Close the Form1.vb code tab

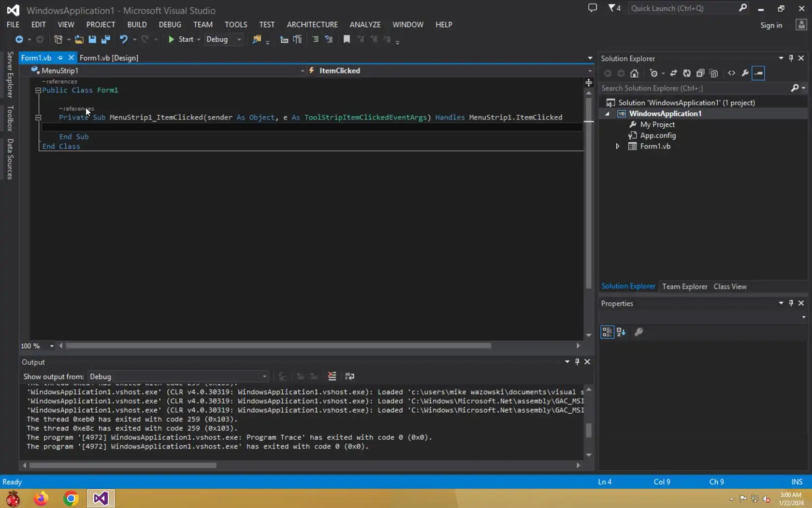[x=71, y=58]
